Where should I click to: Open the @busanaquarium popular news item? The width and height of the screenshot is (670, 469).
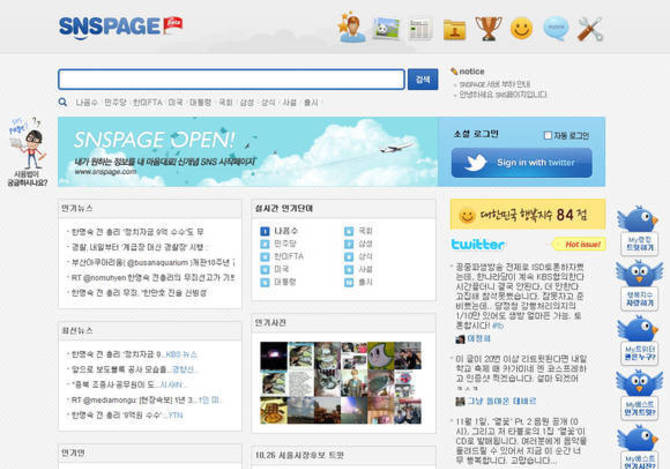tap(153, 262)
